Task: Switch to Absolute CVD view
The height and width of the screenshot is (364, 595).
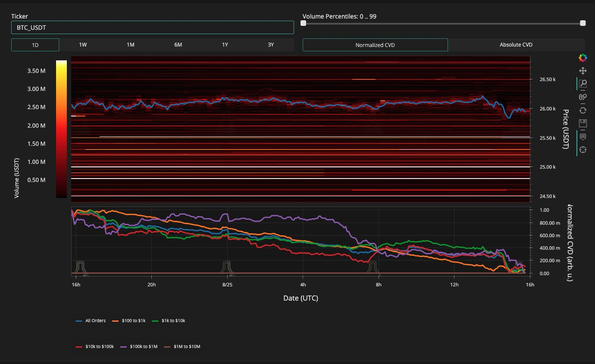Action: pyautogui.click(x=516, y=45)
